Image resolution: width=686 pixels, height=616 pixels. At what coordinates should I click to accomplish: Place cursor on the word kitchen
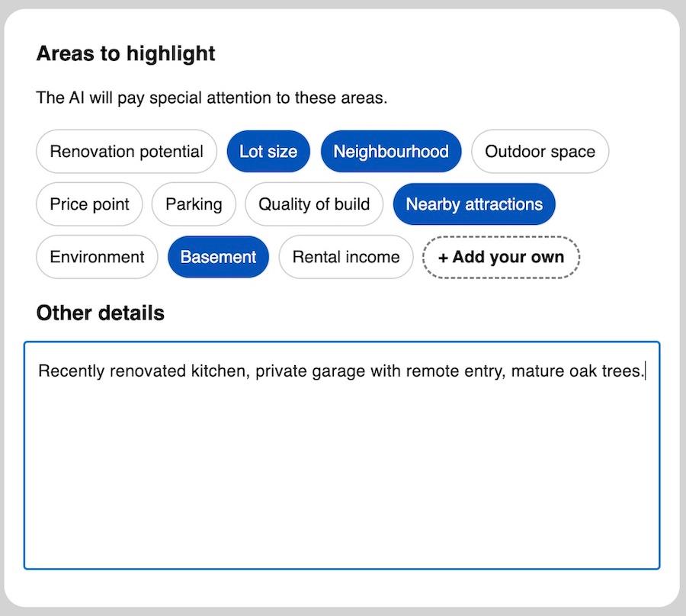click(218, 371)
